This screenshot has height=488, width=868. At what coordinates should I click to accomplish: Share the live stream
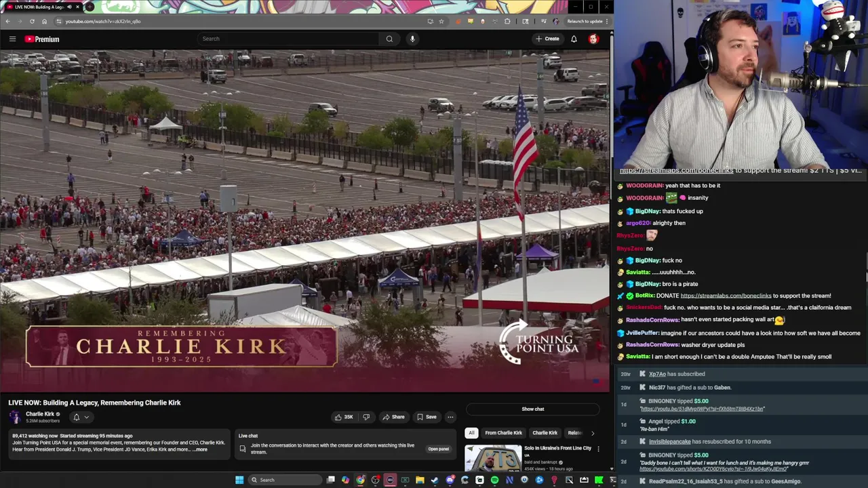(x=393, y=417)
